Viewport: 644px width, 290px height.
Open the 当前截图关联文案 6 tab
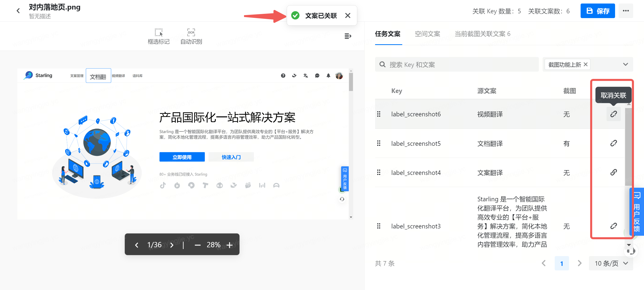click(x=482, y=34)
